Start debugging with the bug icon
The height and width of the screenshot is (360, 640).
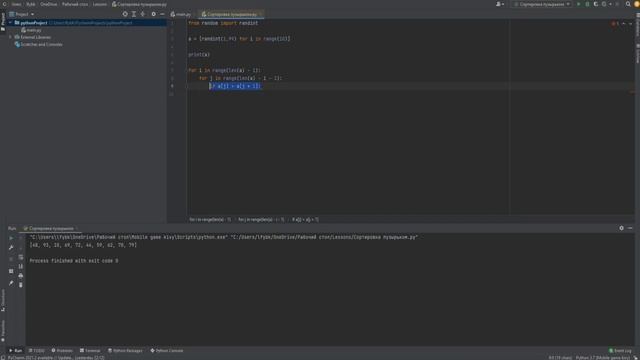click(587, 4)
